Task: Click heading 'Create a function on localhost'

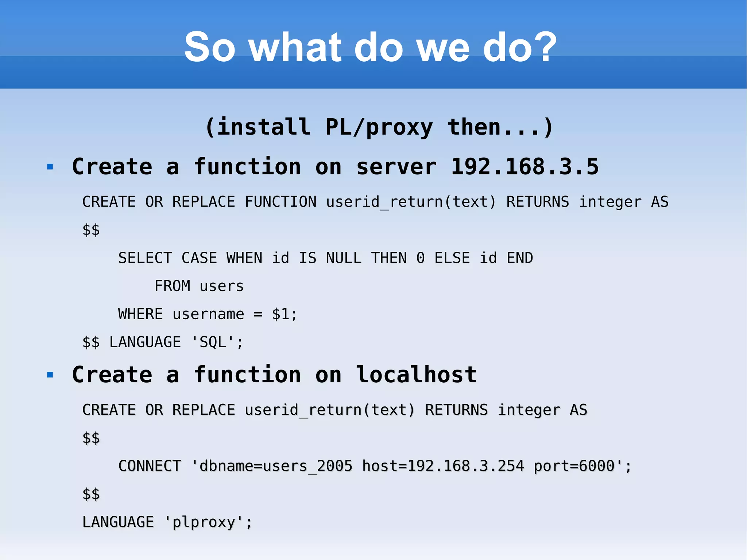Action: 274,375
